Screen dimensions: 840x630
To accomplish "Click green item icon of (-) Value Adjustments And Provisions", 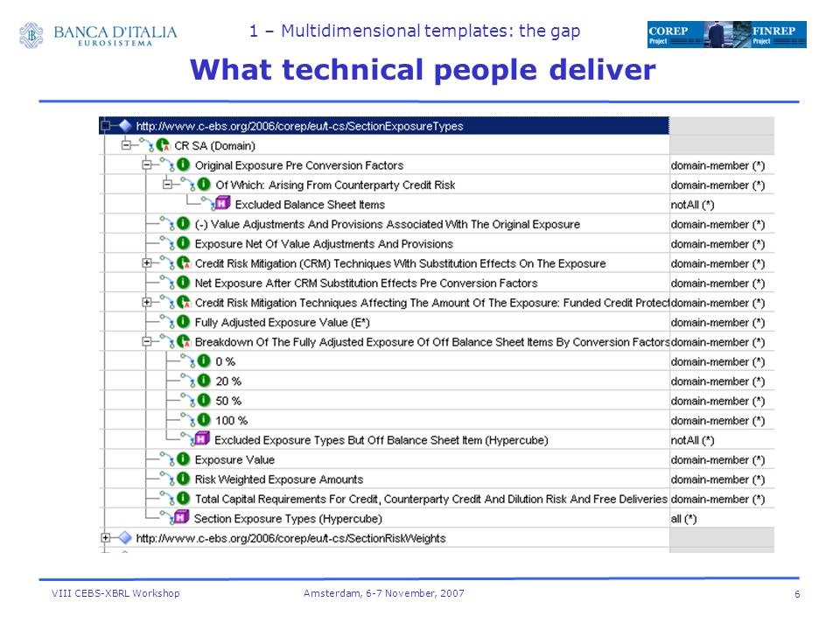I will pos(183,223).
